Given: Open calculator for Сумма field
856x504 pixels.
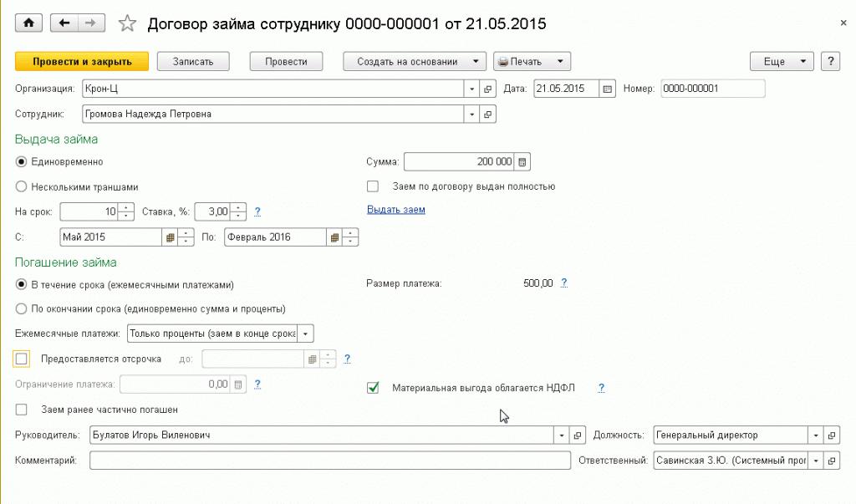Looking at the screenshot, I should pyautogui.click(x=522, y=161).
